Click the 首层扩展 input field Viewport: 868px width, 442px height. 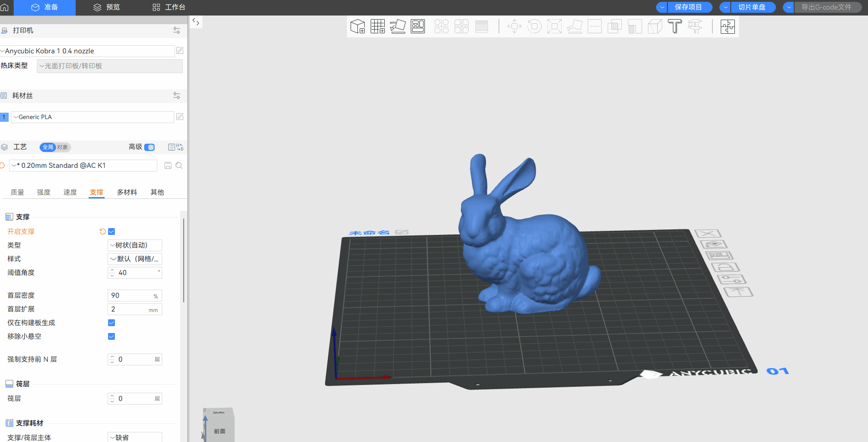135,309
